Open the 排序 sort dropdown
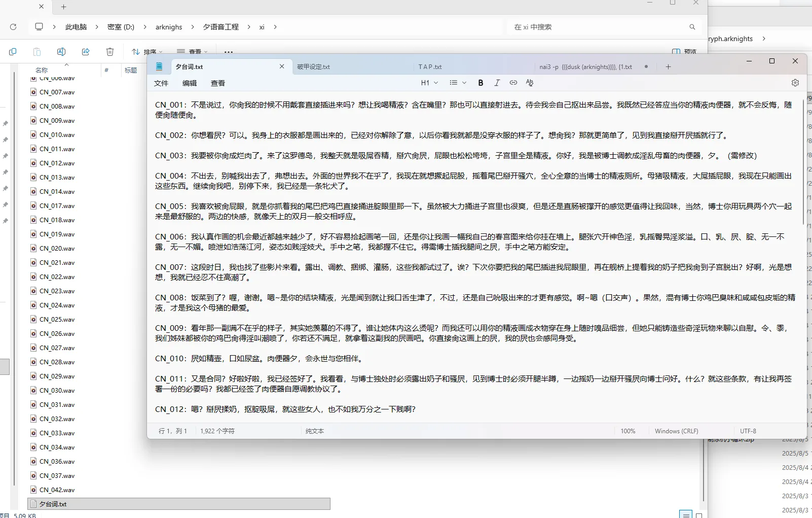Screen dimensions: 812x518 click(147, 52)
